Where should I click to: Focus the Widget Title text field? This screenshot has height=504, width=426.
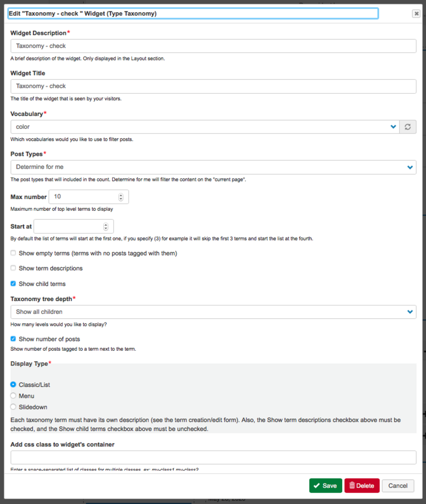click(x=213, y=86)
